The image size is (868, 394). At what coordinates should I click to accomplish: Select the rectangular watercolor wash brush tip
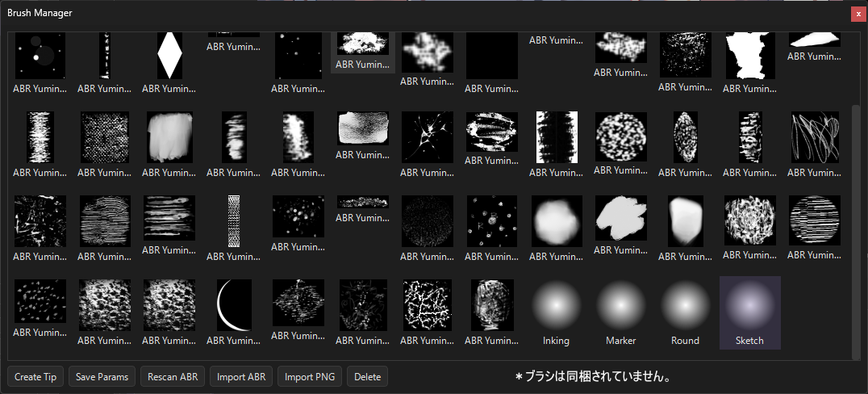[x=362, y=128]
